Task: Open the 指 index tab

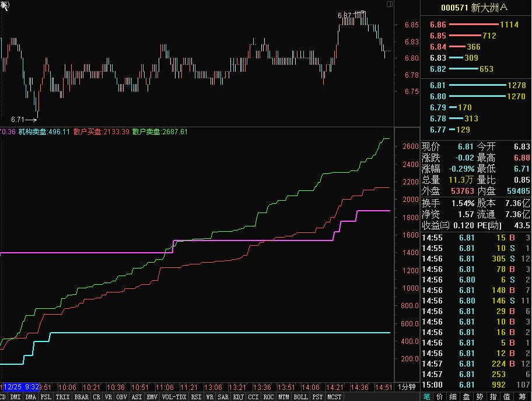Action: click(493, 396)
